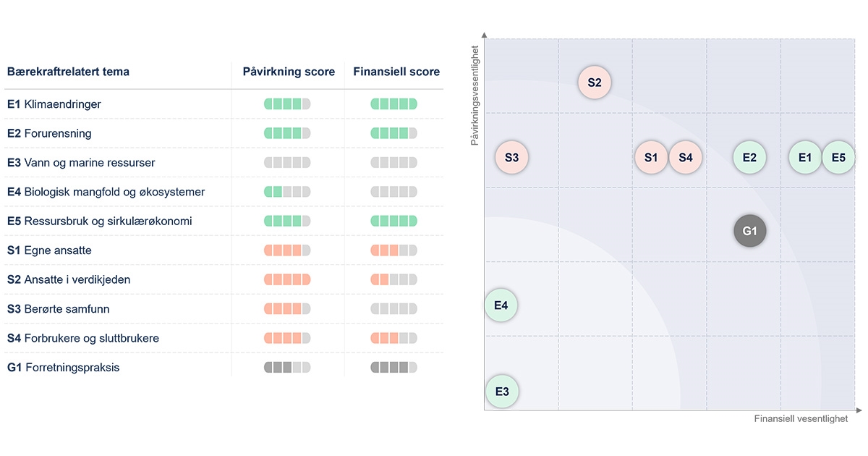Click the Påvirkning score column header
868x456 pixels.
[289, 72]
